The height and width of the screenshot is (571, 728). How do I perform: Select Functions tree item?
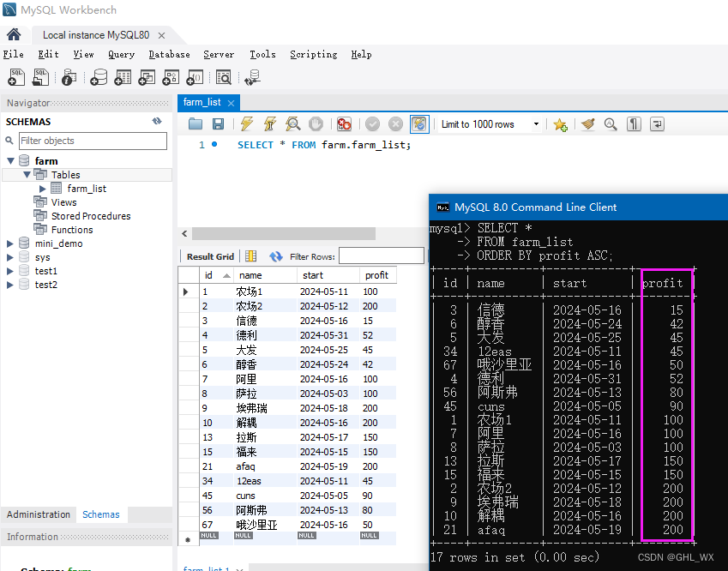(x=72, y=230)
